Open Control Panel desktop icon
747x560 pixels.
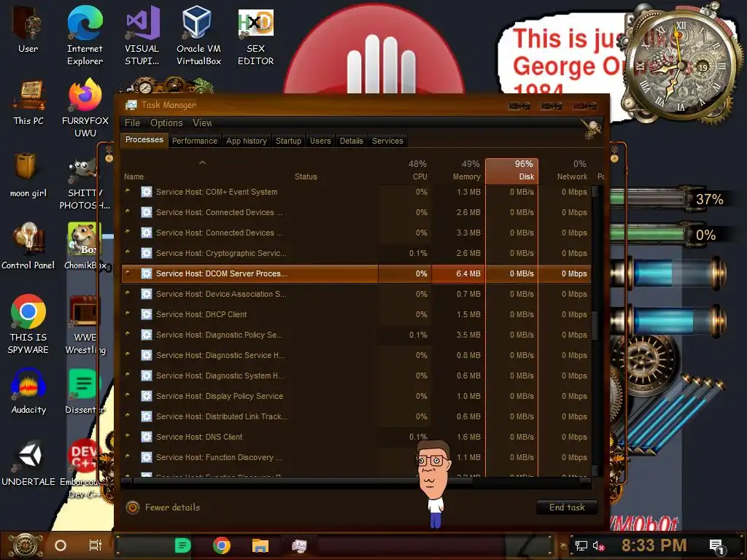[28, 246]
